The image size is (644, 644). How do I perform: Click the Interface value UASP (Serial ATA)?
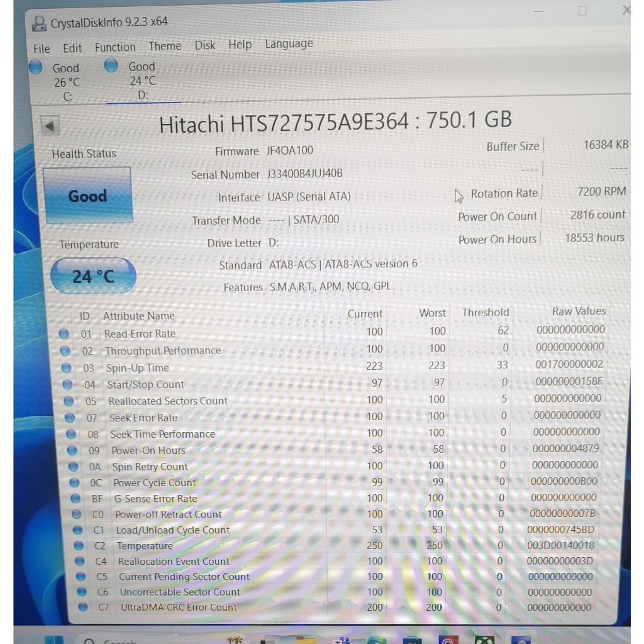point(309,197)
